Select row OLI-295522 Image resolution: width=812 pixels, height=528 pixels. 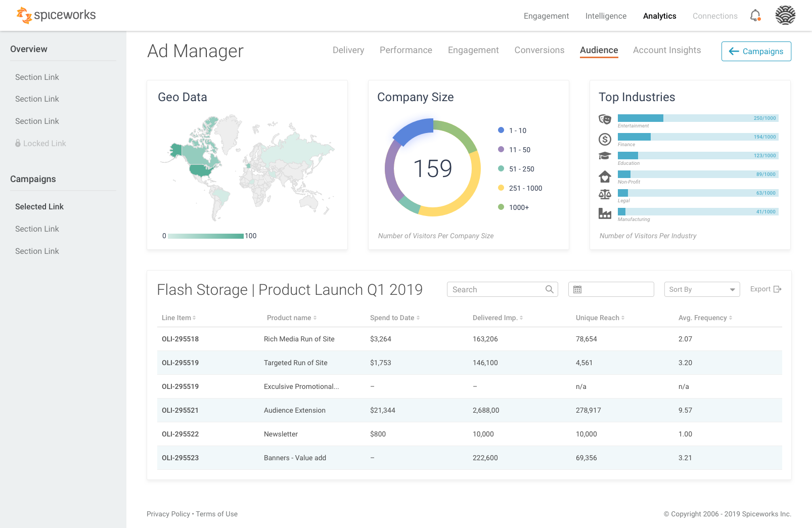click(x=470, y=434)
